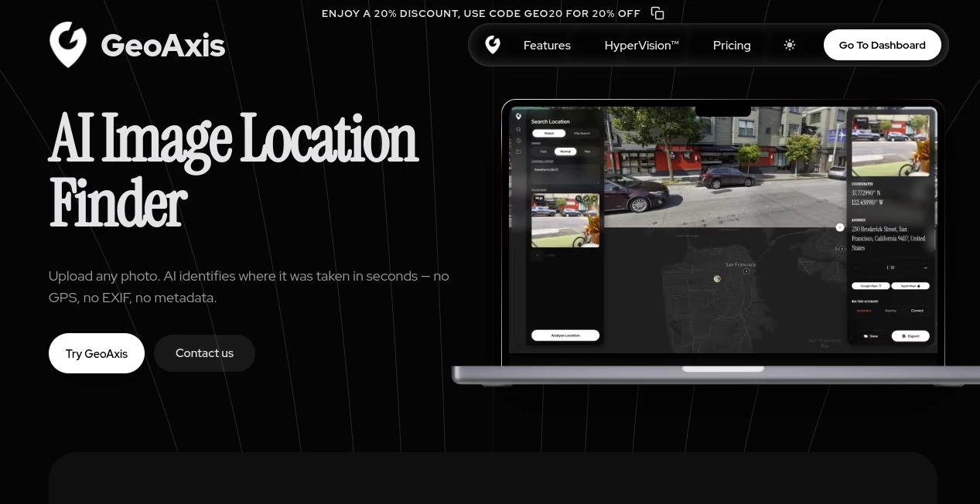Click previous result arrow in mockup
This screenshot has height=504, width=980.
point(856,267)
